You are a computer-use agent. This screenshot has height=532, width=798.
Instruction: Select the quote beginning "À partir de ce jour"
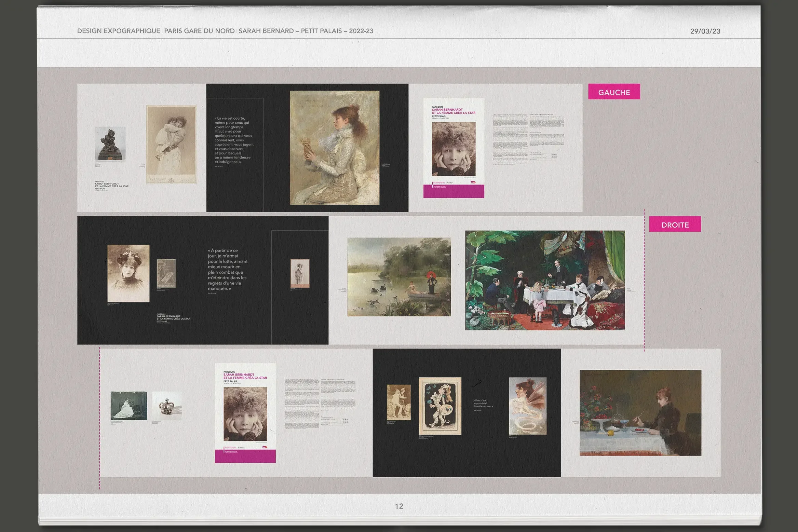(228, 270)
